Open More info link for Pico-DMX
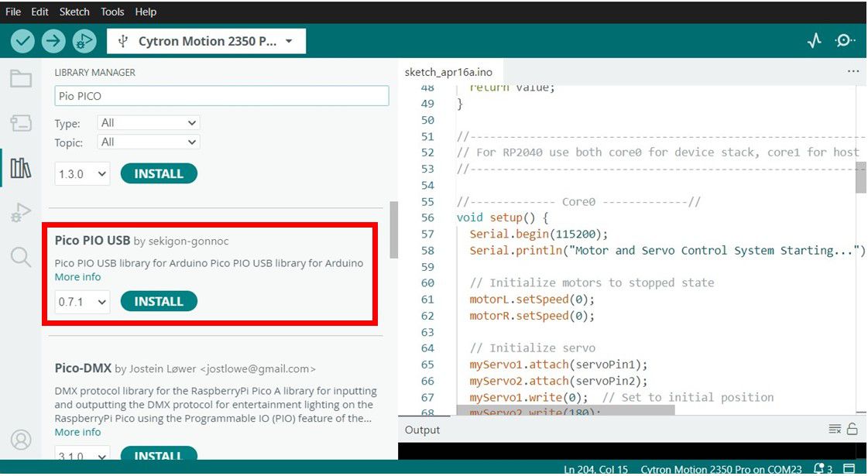 [x=77, y=432]
